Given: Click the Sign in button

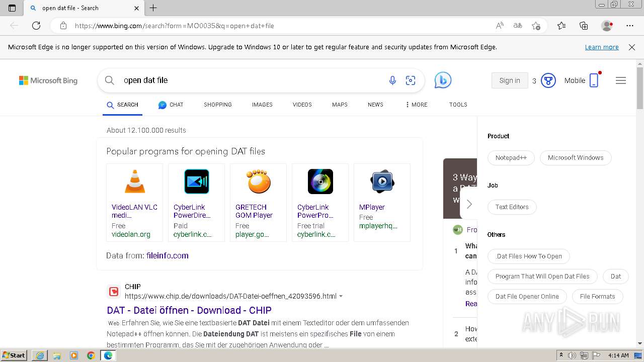Looking at the screenshot, I should 510,80.
